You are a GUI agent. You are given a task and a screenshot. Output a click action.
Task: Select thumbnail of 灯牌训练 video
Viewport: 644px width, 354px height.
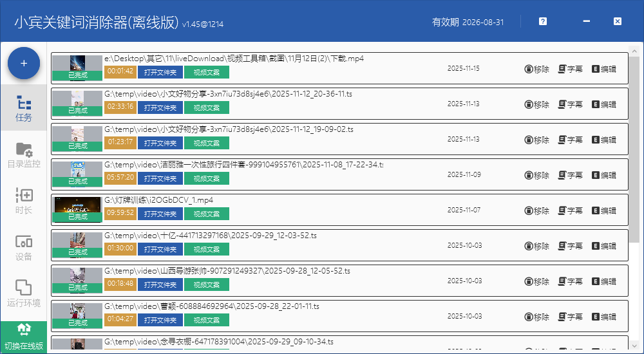[77, 205]
